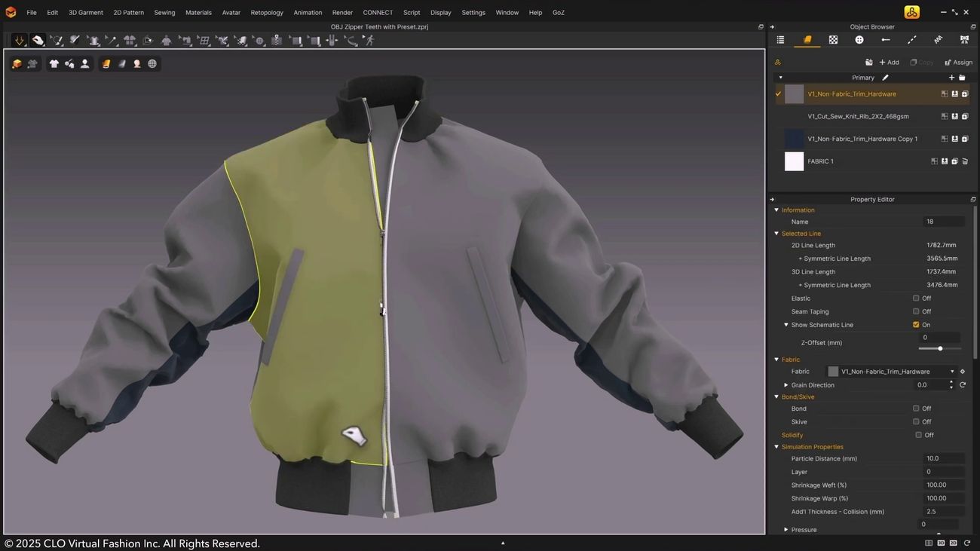Open the File menu
Screen dimensions: 980x551
pos(32,12)
